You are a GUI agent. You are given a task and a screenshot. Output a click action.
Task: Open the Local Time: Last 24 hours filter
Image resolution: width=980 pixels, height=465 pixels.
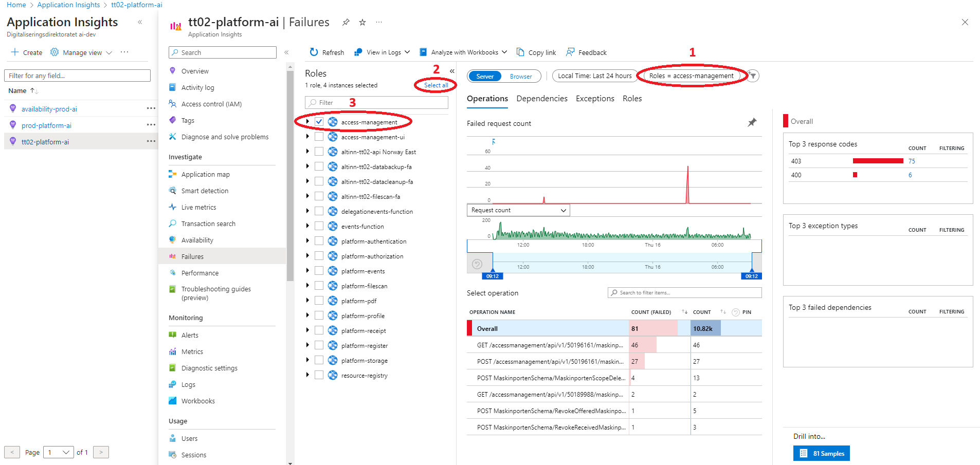point(594,76)
